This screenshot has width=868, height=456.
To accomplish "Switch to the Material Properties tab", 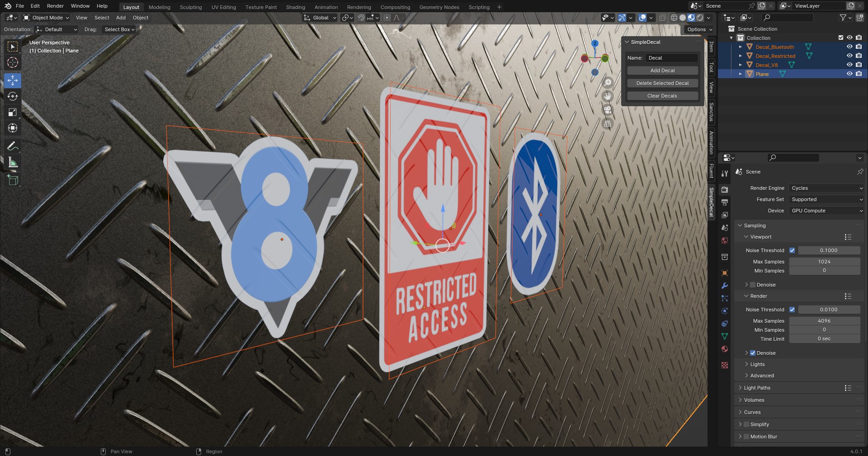I will coord(724,349).
